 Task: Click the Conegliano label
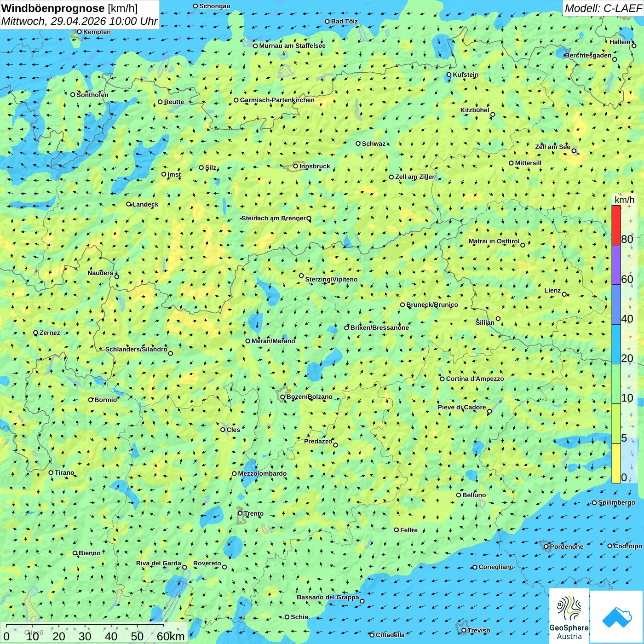point(496,567)
